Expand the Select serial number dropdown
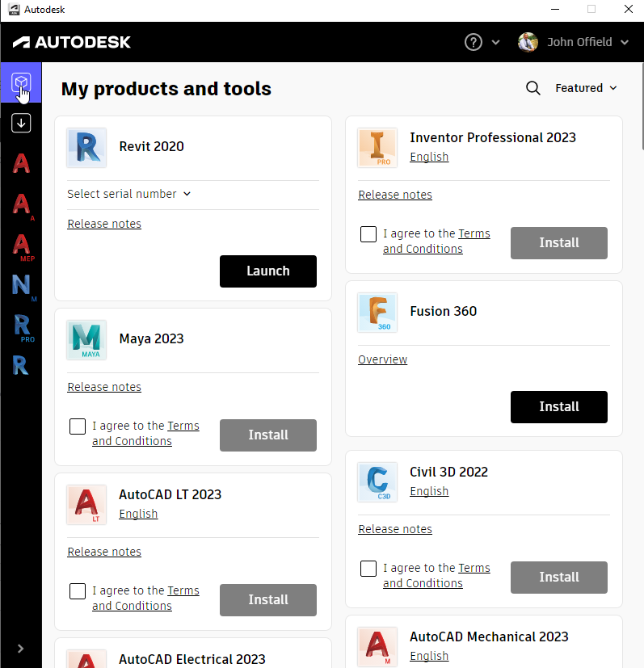Viewport: 644px width, 668px height. click(128, 195)
